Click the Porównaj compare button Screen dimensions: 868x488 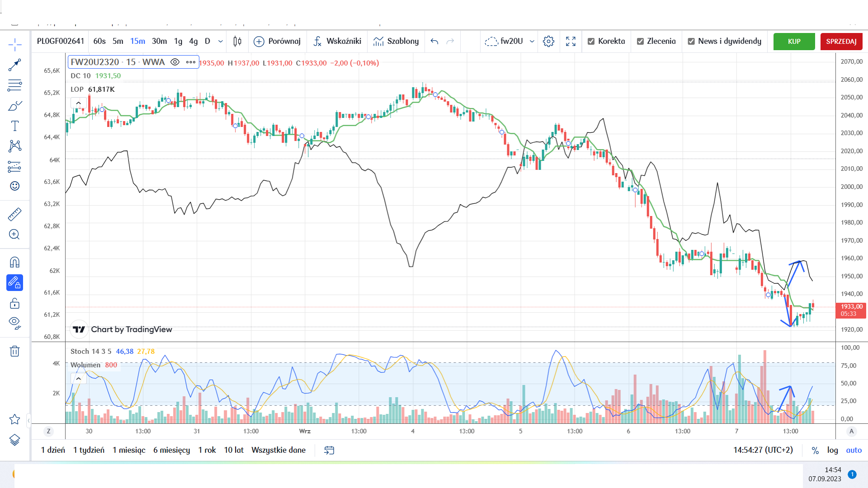point(277,42)
